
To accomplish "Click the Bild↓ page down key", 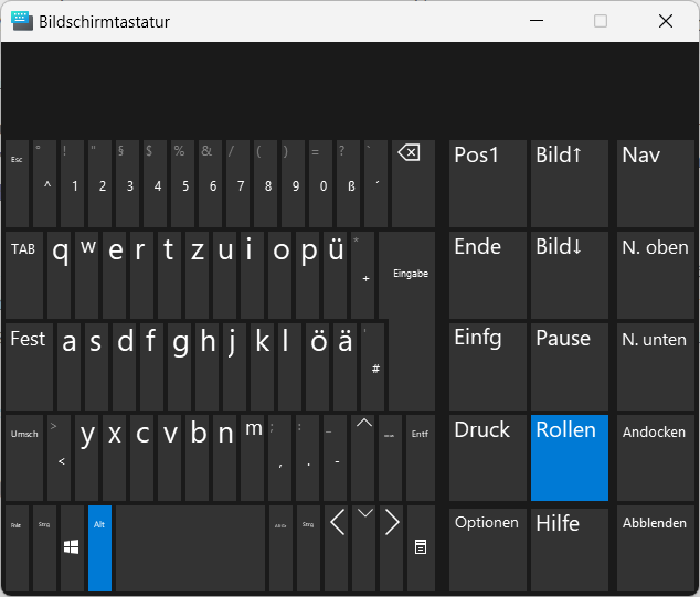I will (x=570, y=275).
